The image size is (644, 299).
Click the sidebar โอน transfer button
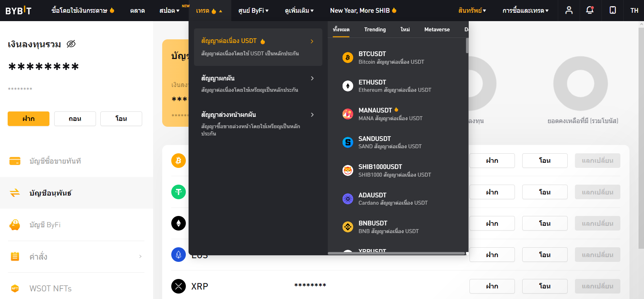point(121,119)
